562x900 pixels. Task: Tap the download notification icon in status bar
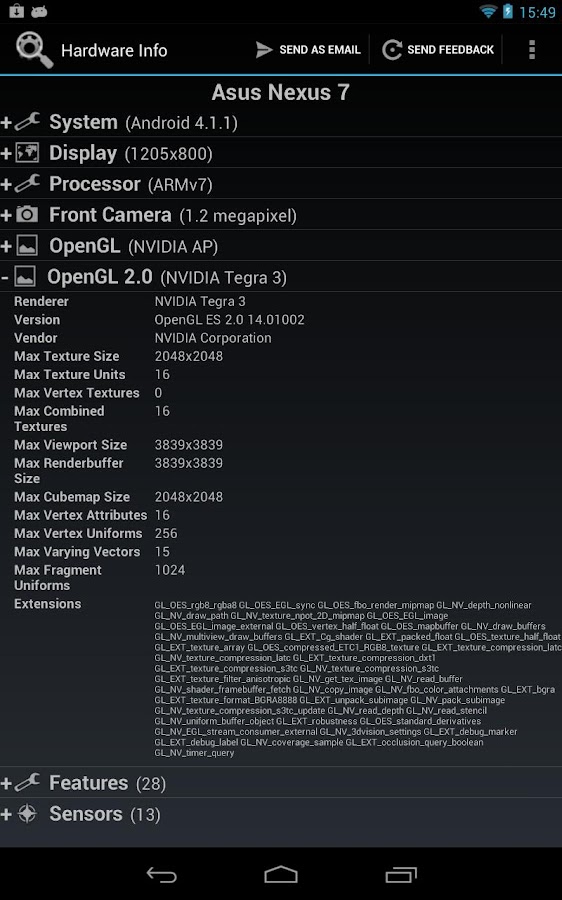coord(17,11)
